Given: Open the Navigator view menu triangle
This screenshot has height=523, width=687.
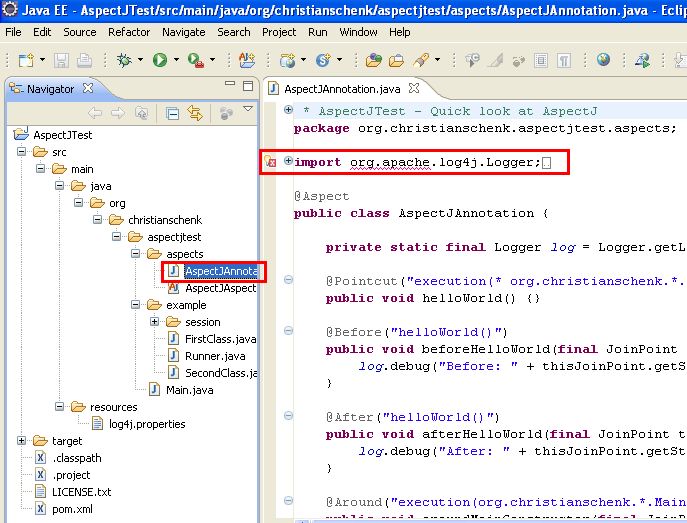Looking at the screenshot, I should [x=248, y=109].
